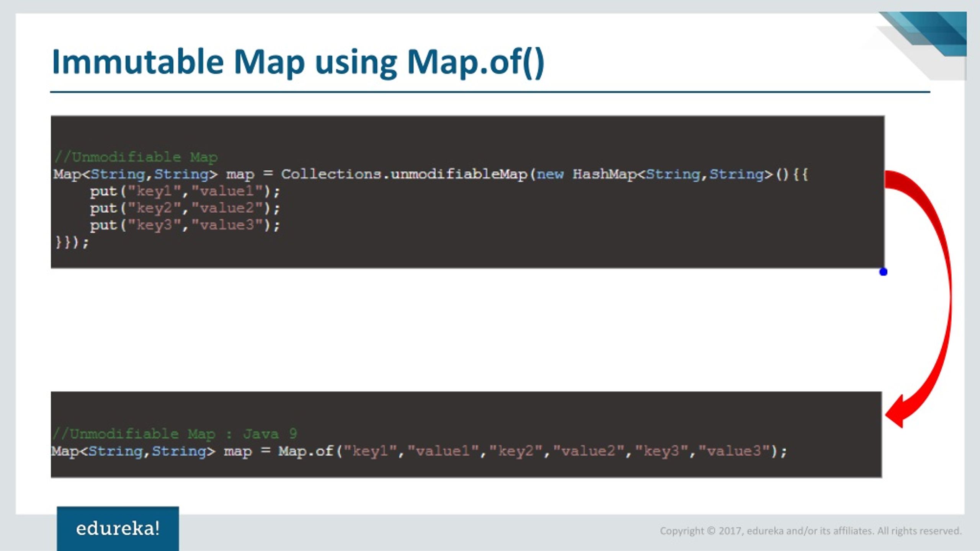Click the put("key3","value3") line
Screen dimensions: 980x551
(185, 225)
